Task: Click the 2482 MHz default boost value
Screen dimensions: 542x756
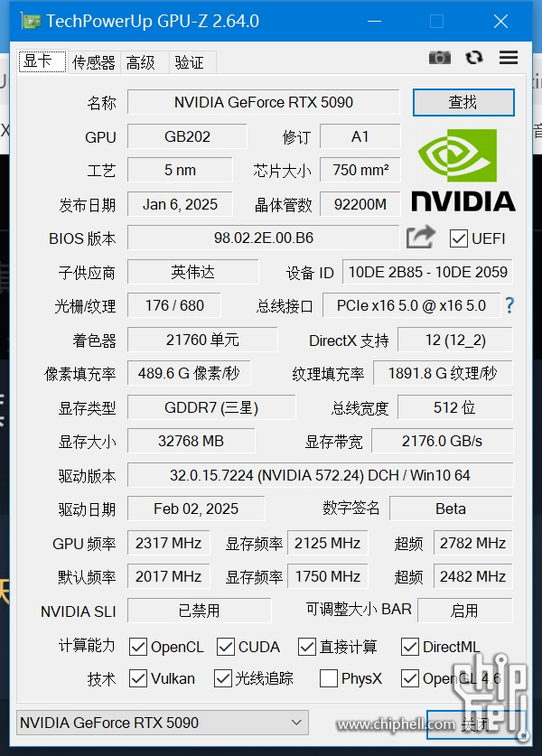Action: point(472,576)
